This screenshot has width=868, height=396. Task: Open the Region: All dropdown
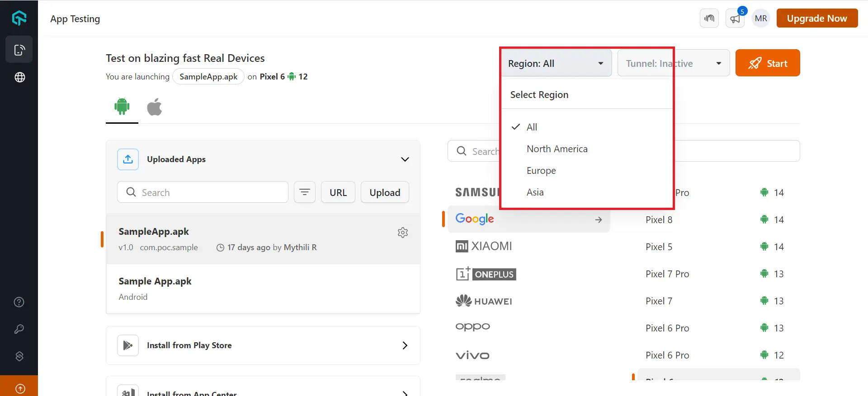click(556, 63)
